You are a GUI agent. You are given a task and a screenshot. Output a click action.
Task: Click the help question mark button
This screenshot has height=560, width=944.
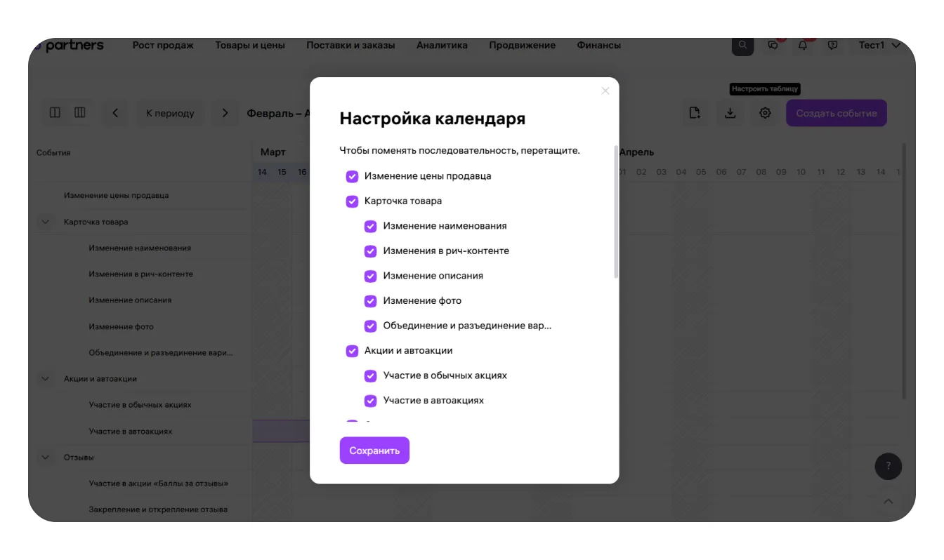point(888,466)
